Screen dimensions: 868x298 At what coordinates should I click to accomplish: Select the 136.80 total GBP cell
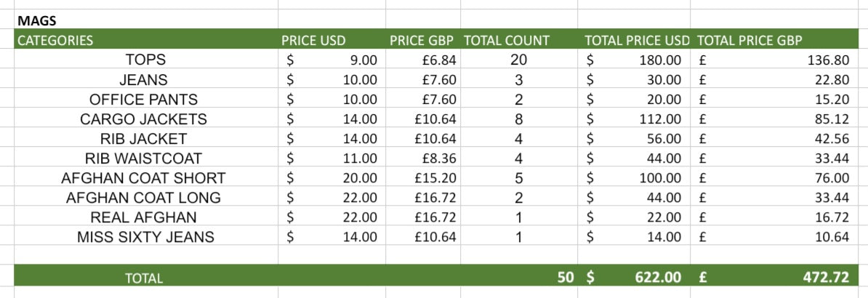[x=774, y=60]
